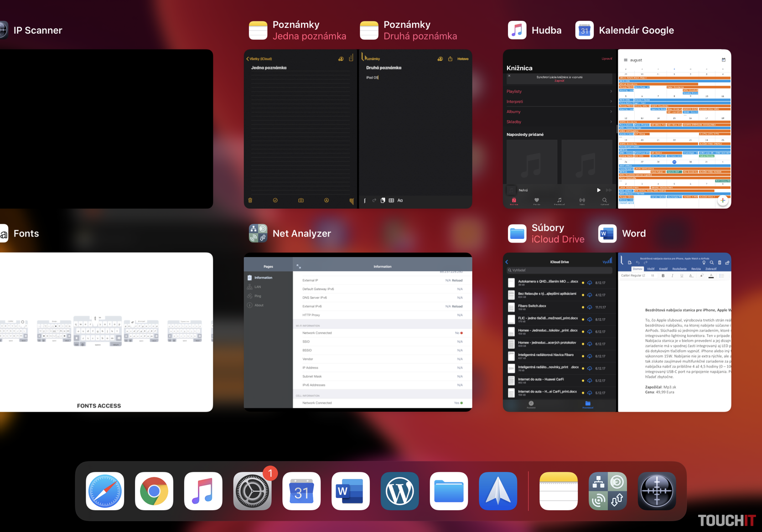Toggle italic formatting in Word

pyautogui.click(x=672, y=276)
